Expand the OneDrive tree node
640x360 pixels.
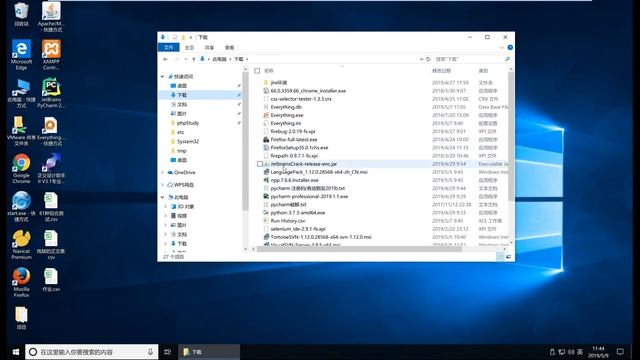click(162, 172)
